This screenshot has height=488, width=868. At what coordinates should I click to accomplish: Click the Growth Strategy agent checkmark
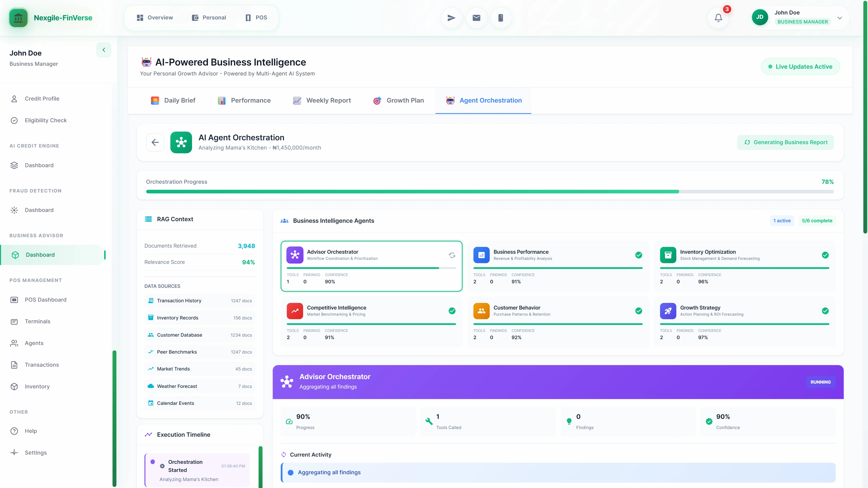[x=825, y=311]
